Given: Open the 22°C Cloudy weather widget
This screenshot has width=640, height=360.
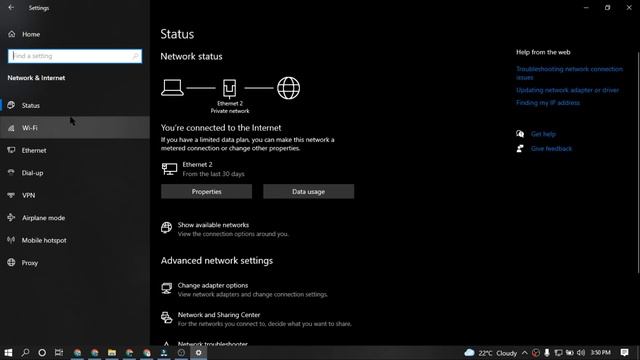Looking at the screenshot, I should [491, 353].
